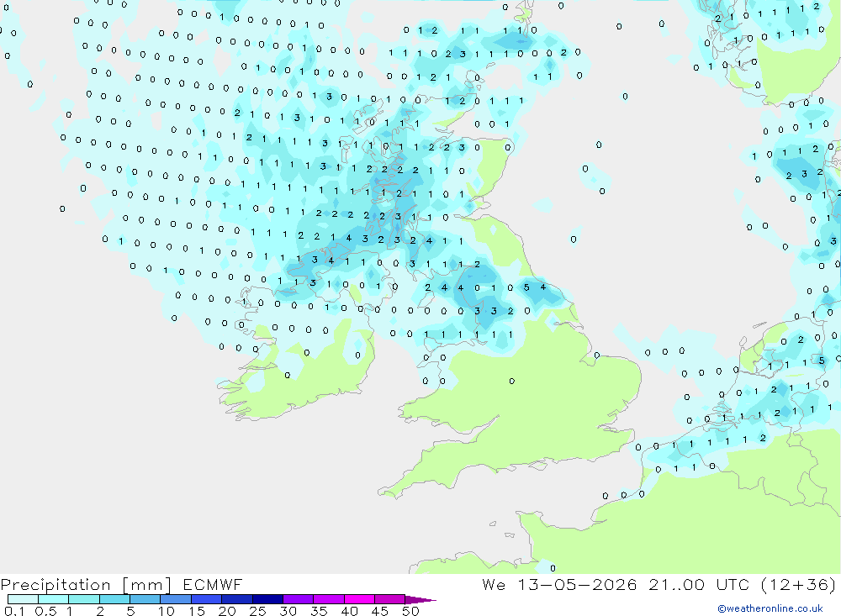
Task: Click the 40–45 mm magenta legend swatch
Action: (359, 599)
